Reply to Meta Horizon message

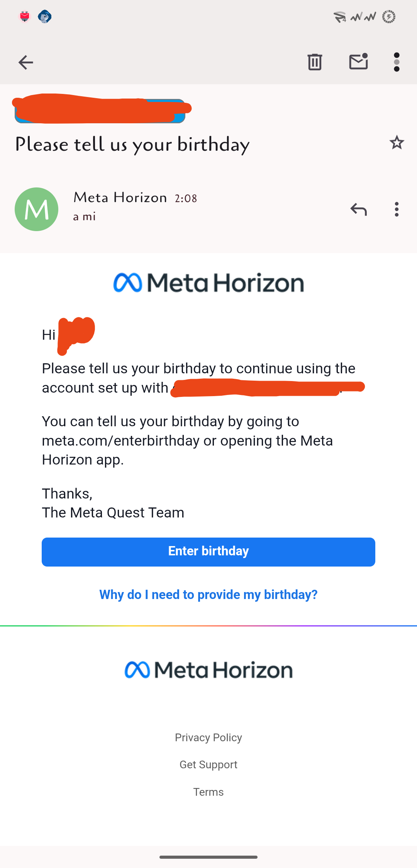click(x=358, y=209)
